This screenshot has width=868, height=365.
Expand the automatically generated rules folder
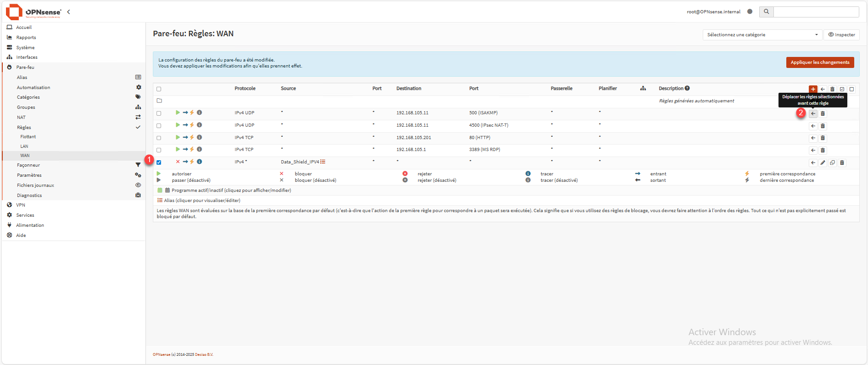pos(159,101)
